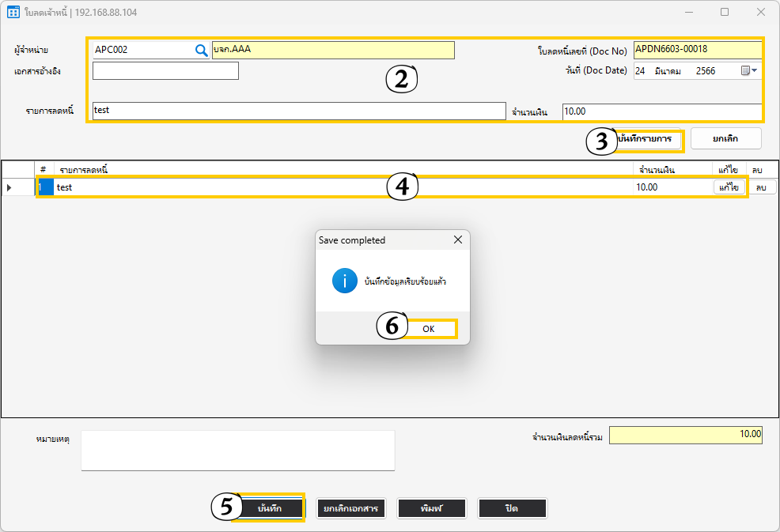Click the app icon in title bar
780x532 pixels.
click(x=13, y=12)
